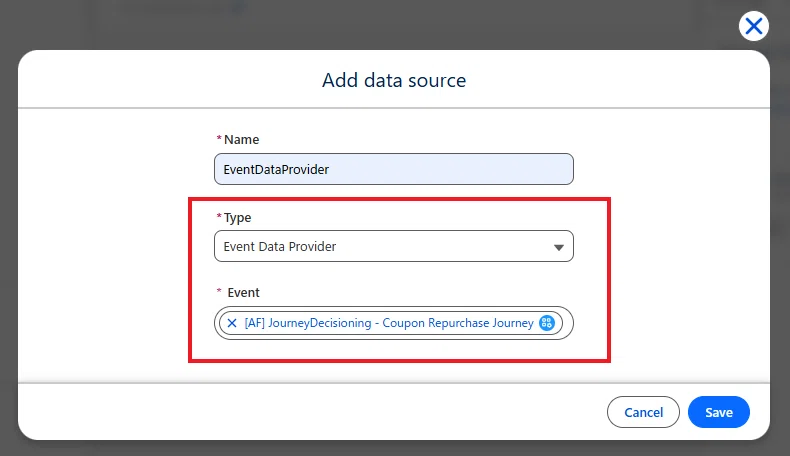Viewport: 790px width, 456px height.
Task: Click the red asterisk beside Type
Action: pyautogui.click(x=219, y=216)
